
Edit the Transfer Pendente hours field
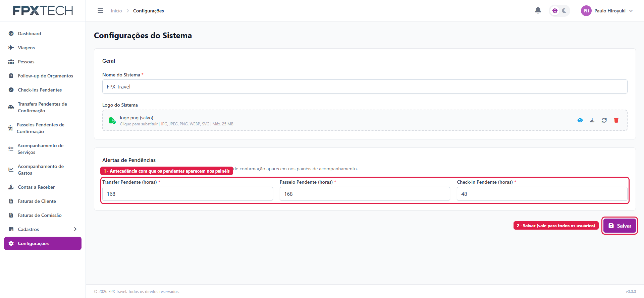pos(187,194)
